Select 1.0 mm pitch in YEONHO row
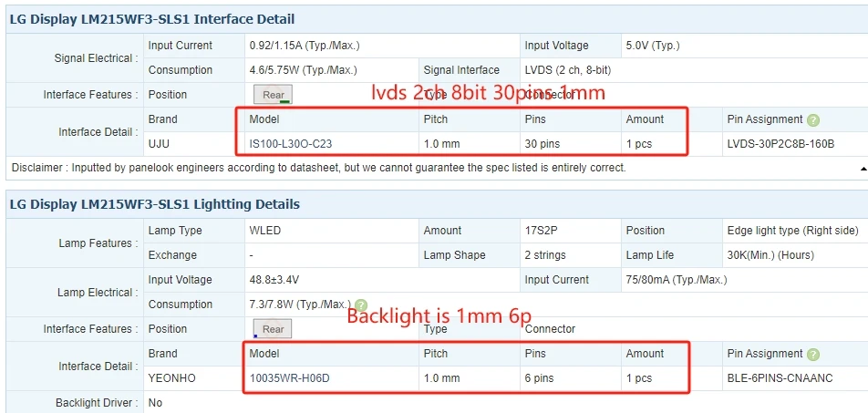 (x=441, y=378)
